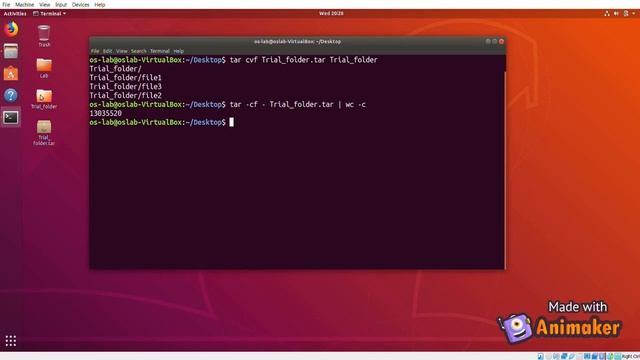Open the terminal window Terminal menu

[x=160, y=51]
